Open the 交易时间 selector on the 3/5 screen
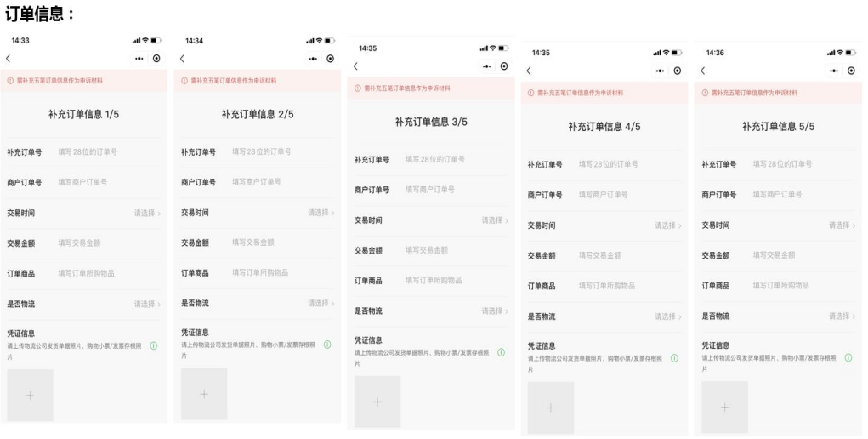The height and width of the screenshot is (439, 868). tap(494, 220)
